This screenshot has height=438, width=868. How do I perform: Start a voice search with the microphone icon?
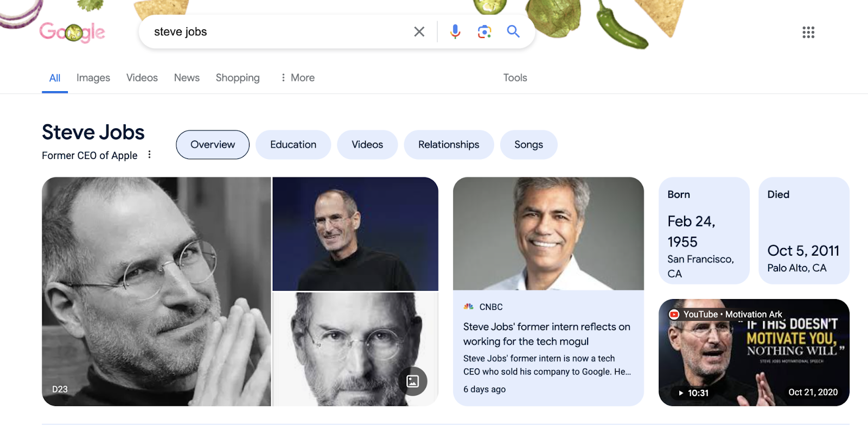pyautogui.click(x=455, y=31)
